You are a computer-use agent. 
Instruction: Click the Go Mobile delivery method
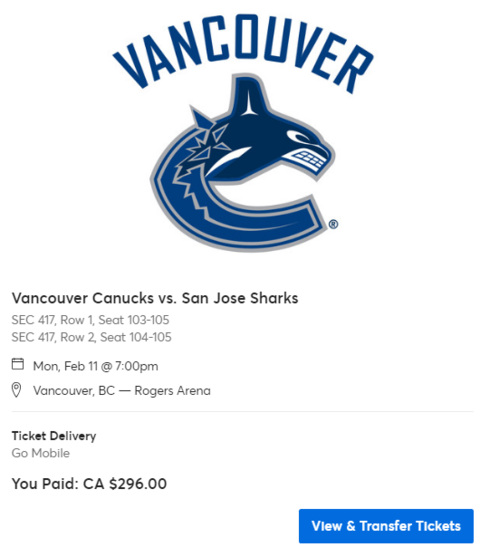[40, 453]
